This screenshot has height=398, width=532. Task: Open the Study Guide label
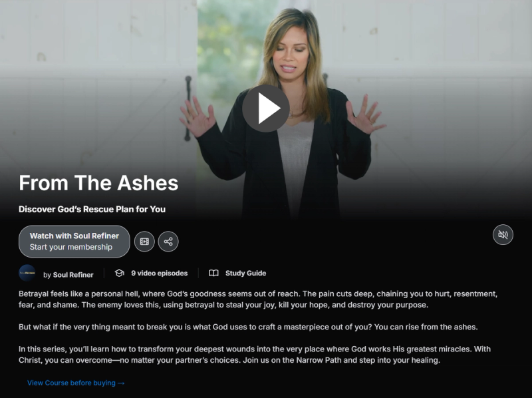[245, 273]
